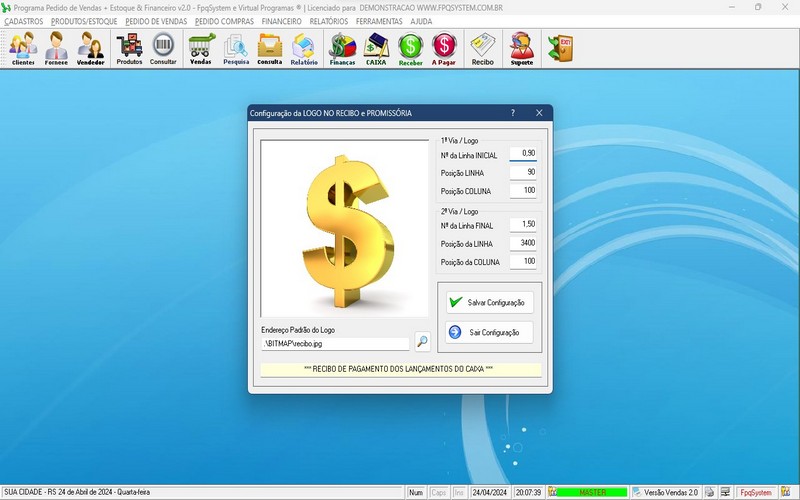Open the Vendas shopping cart icon
800x500 pixels.
click(x=201, y=48)
